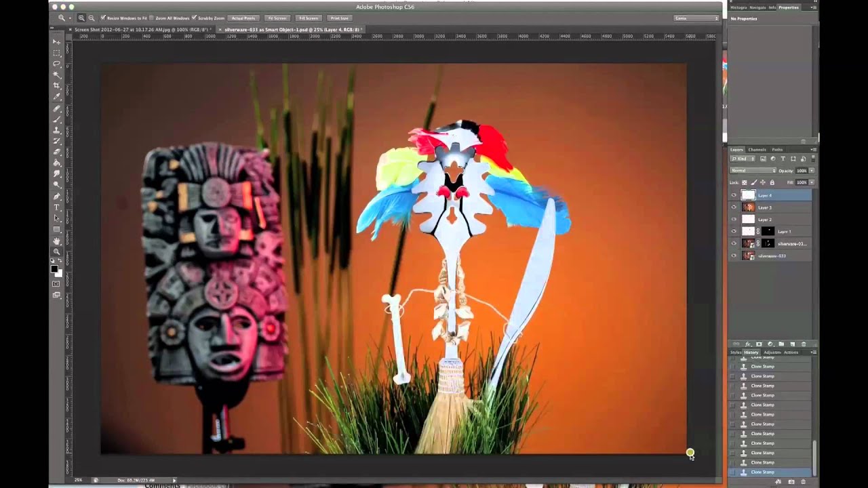Select the Healing Brush tool
868x488 pixels.
tap(57, 109)
